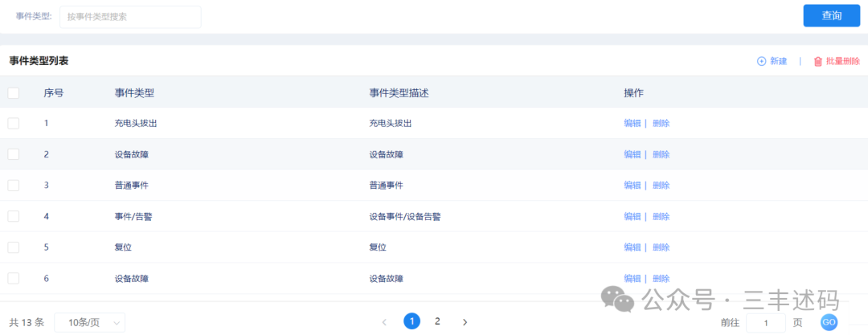The width and height of the screenshot is (868, 335).
Task: Go to next page arrow
Action: point(465,321)
